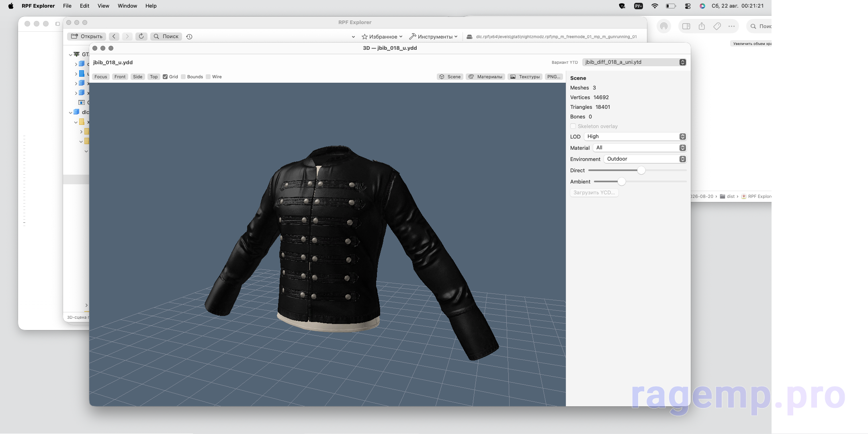Viewport: 868px width, 434px height.
Task: Switch to the Top camera view
Action: 154,77
